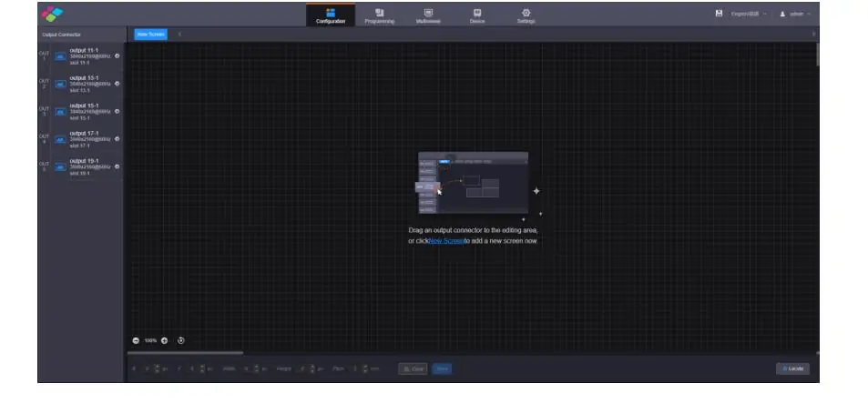Click the 4K monitor icon of output 17-1
868x403 pixels.
(x=60, y=139)
